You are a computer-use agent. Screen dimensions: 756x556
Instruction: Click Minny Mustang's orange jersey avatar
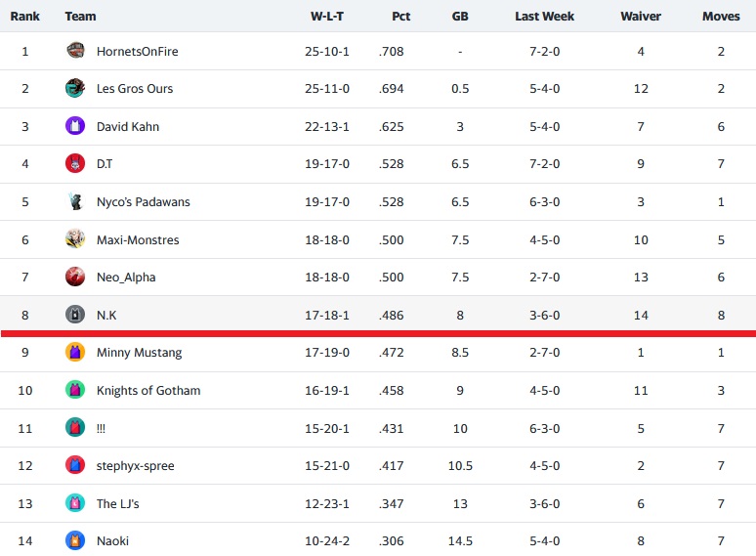point(75,352)
